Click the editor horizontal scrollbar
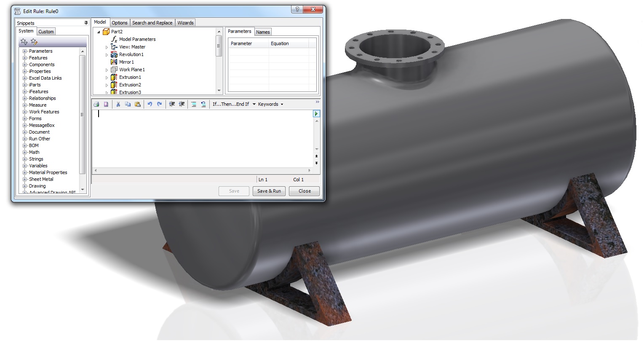The width and height of the screenshot is (644, 341). [x=203, y=171]
